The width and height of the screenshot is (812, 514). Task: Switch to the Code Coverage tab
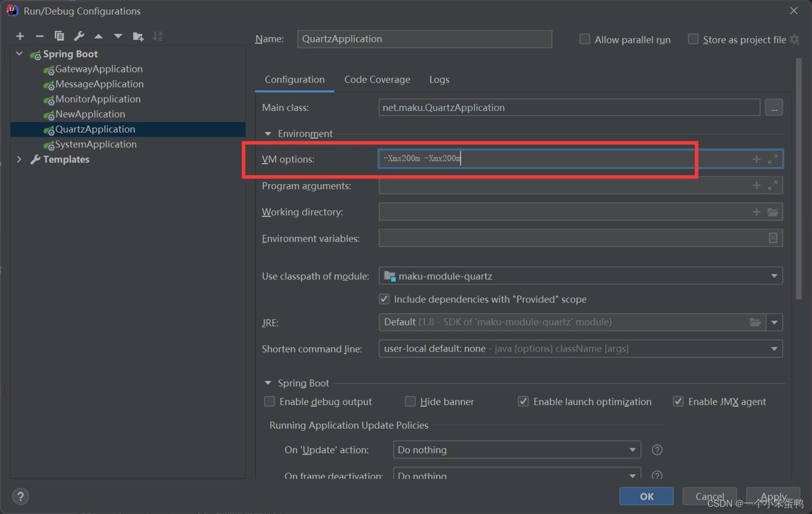377,80
